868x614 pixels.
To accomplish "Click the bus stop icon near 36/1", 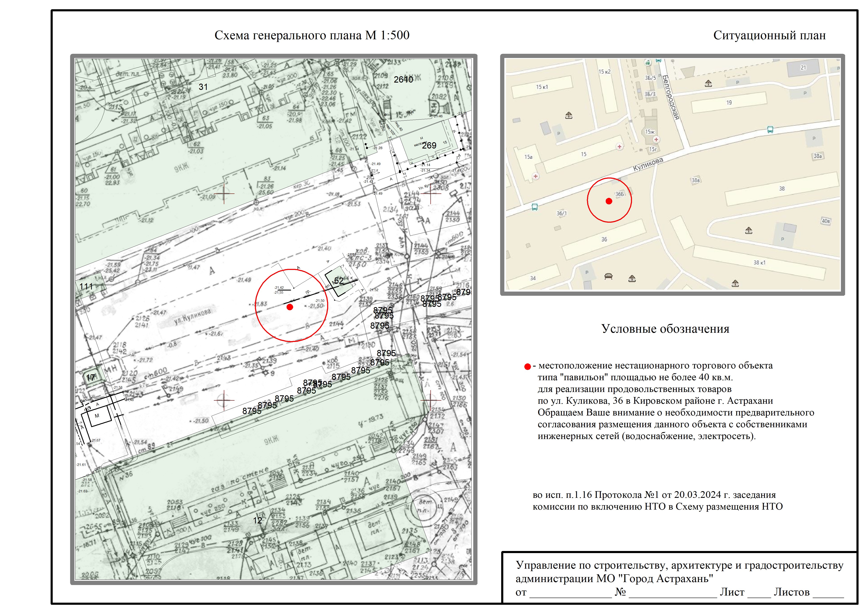I will (x=535, y=207).
